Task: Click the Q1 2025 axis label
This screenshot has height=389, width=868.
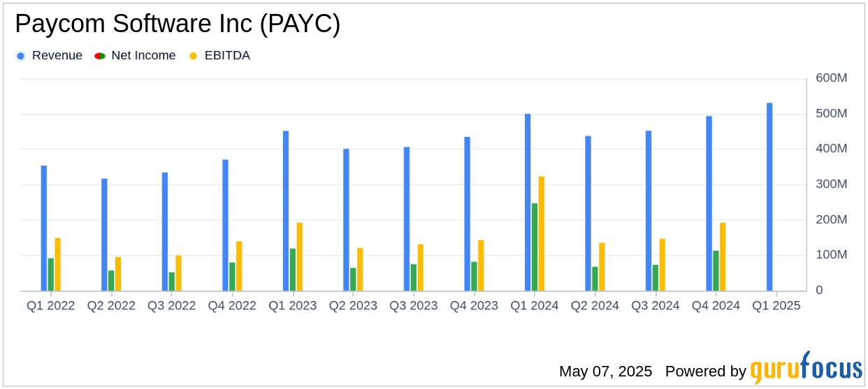Action: pyautogui.click(x=776, y=306)
